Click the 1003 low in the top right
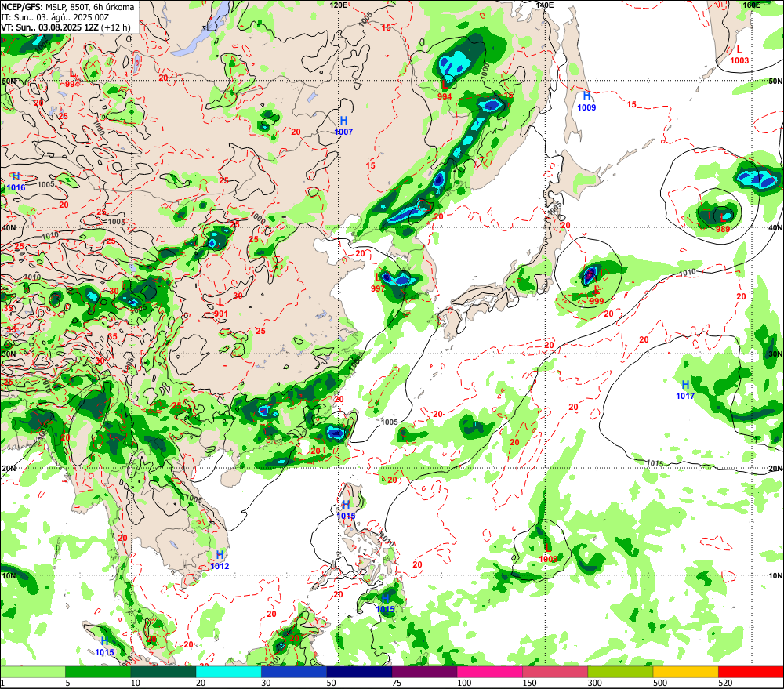 739,60
